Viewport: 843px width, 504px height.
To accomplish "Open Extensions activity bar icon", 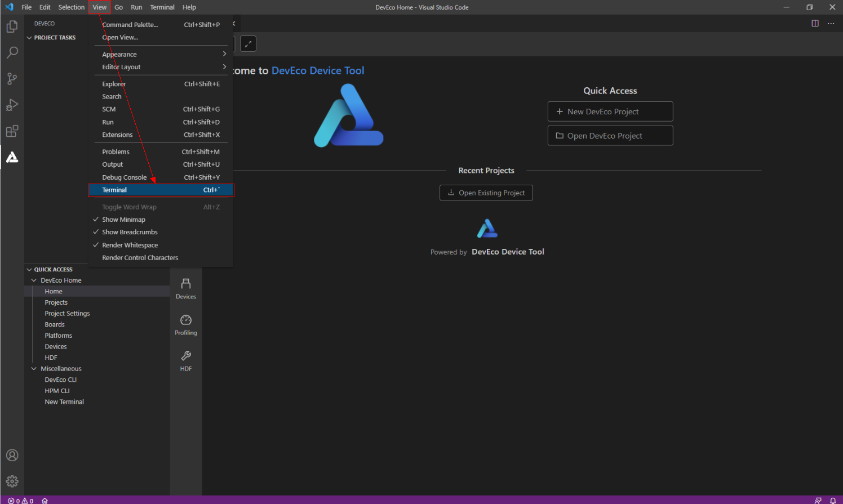I will tap(12, 131).
